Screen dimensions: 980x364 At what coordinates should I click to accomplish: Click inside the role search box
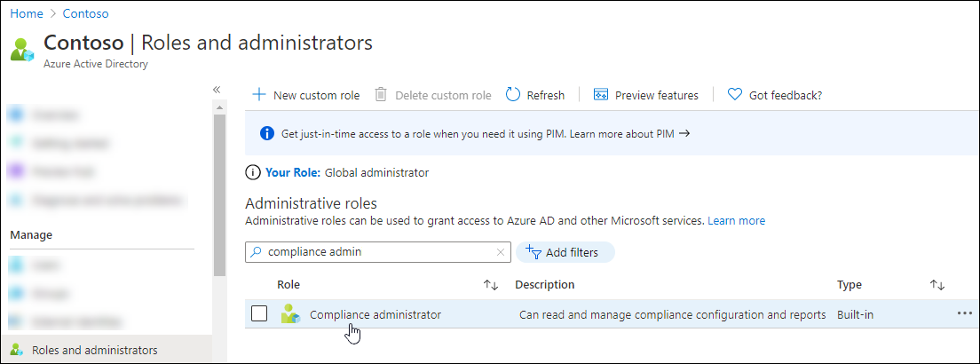pos(373,252)
